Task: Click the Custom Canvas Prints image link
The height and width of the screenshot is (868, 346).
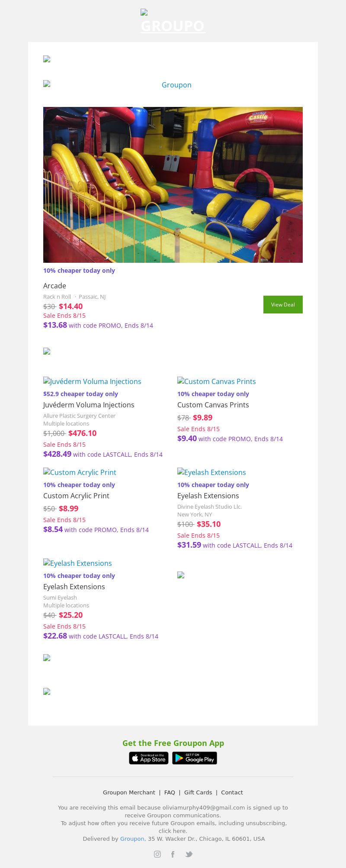Action: (216, 381)
